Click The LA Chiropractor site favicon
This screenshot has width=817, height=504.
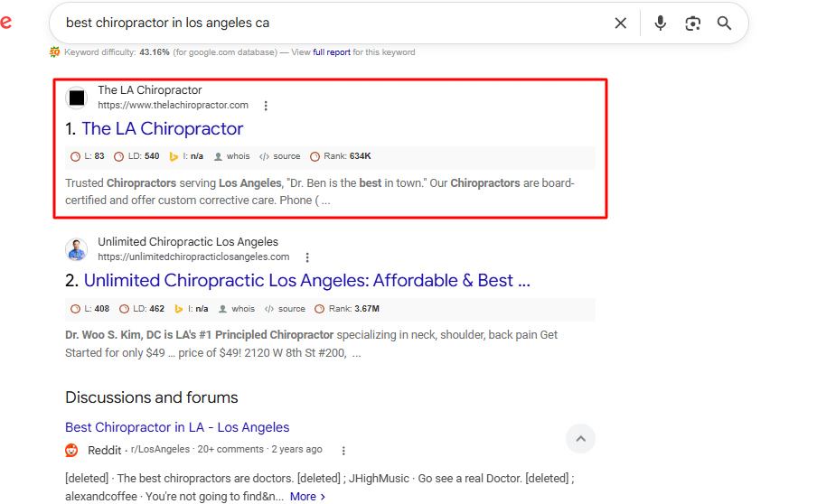point(77,98)
